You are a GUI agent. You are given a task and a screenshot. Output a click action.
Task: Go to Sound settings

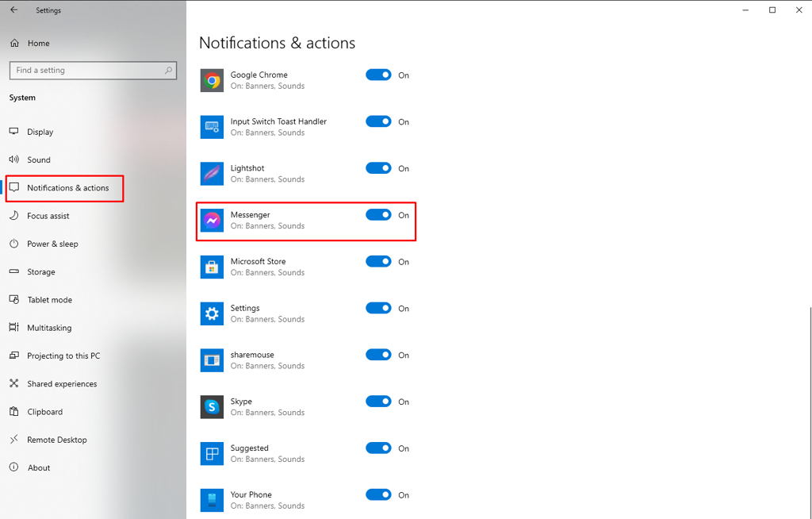point(94,160)
